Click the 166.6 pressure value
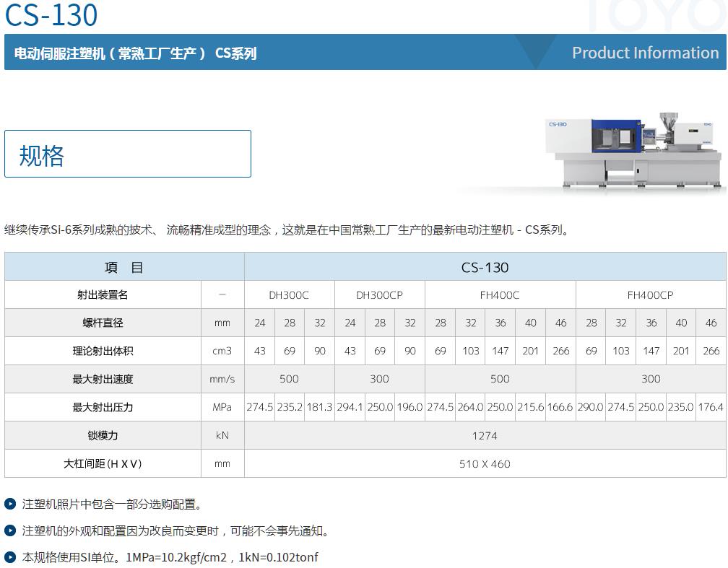Screen dimensions: 728x568 tap(560, 407)
